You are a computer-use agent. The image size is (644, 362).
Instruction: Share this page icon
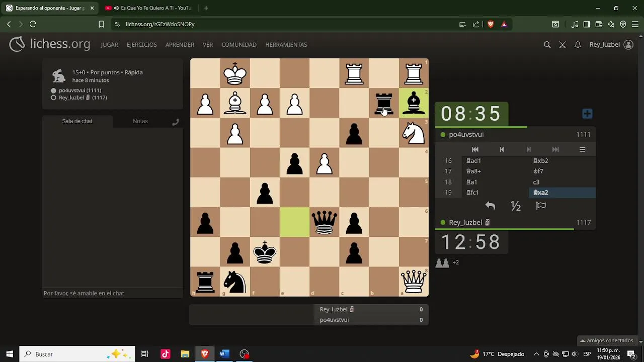point(476,24)
